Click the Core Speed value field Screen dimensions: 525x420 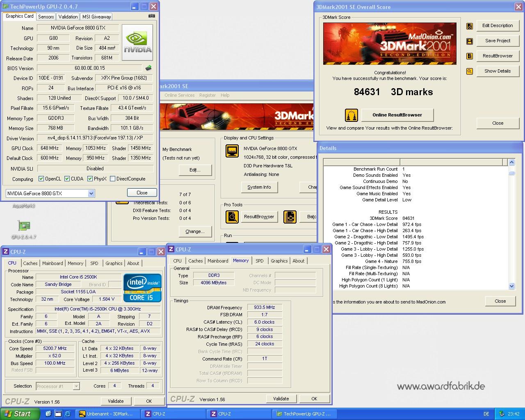coord(55,348)
